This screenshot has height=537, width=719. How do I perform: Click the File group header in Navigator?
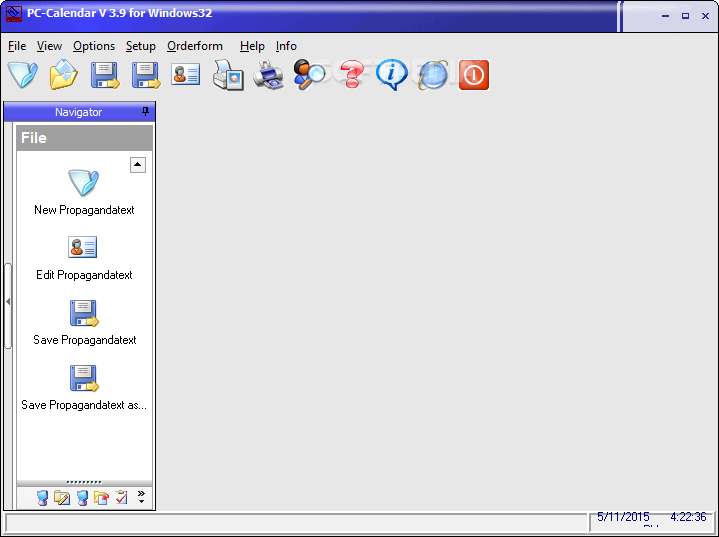(x=84, y=138)
